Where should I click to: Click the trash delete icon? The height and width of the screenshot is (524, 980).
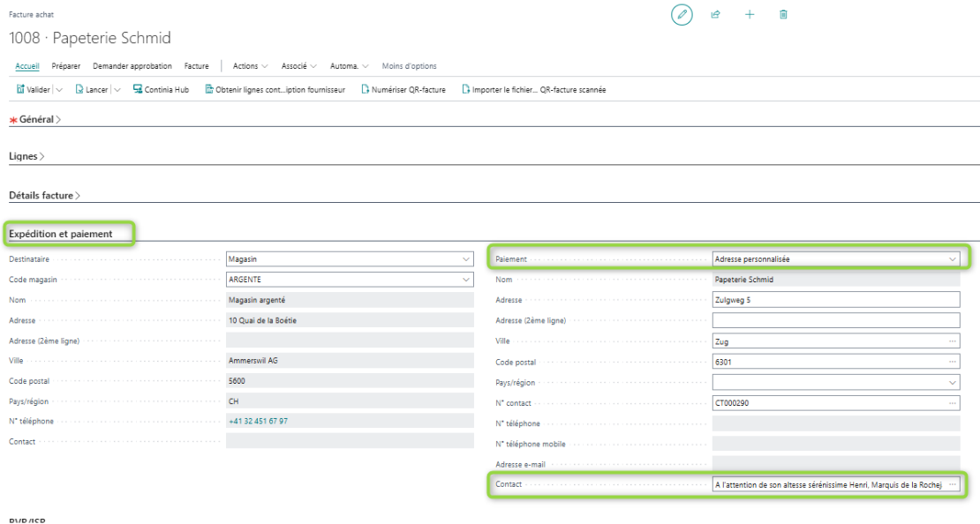pos(783,14)
